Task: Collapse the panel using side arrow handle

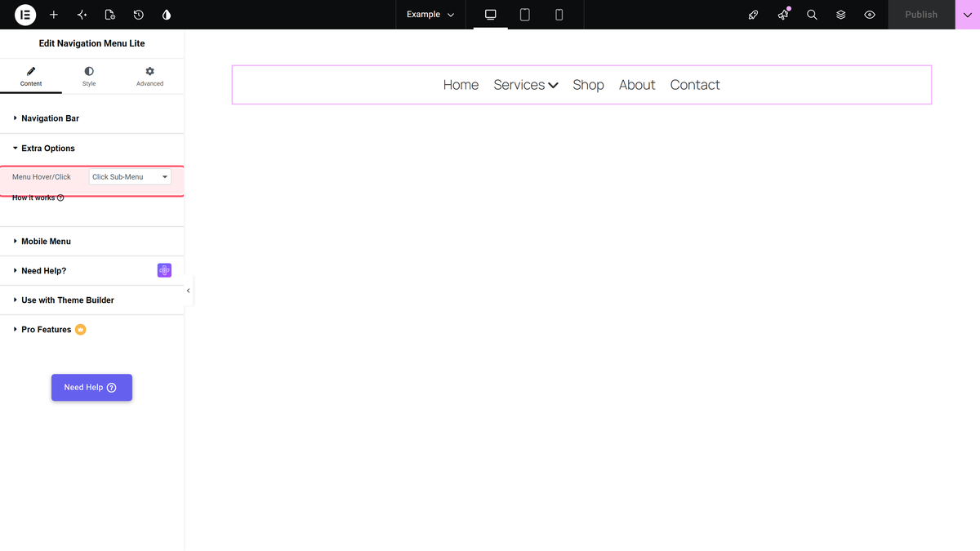Action: tap(189, 291)
